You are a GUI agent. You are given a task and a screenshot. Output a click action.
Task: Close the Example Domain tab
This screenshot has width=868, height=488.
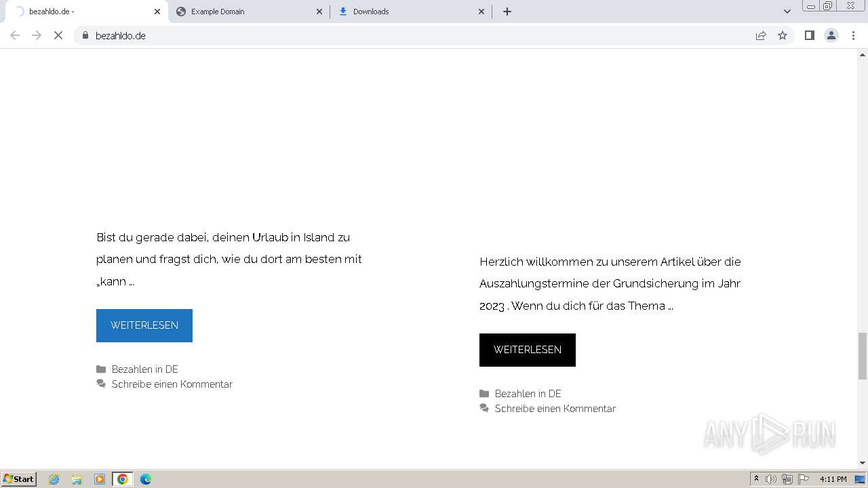coord(319,12)
